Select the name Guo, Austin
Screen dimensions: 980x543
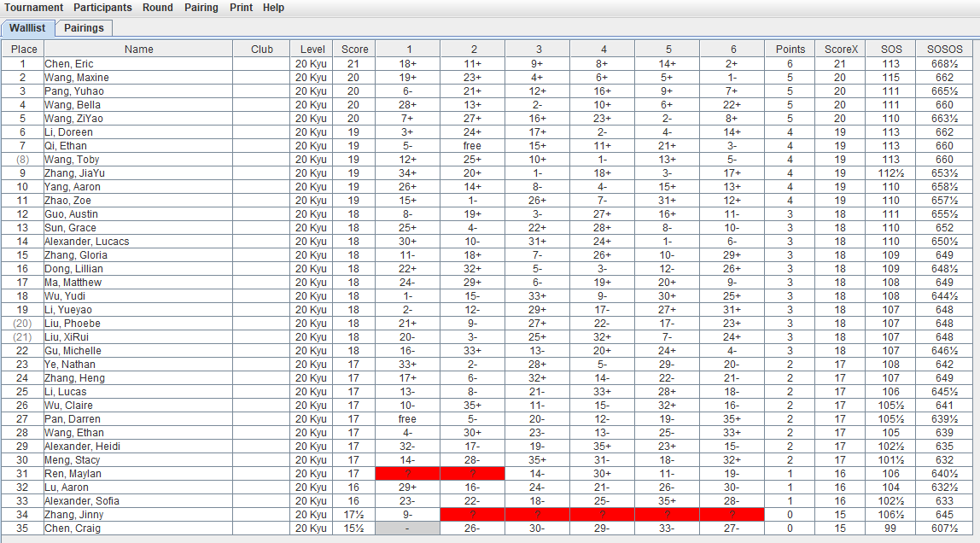point(71,214)
